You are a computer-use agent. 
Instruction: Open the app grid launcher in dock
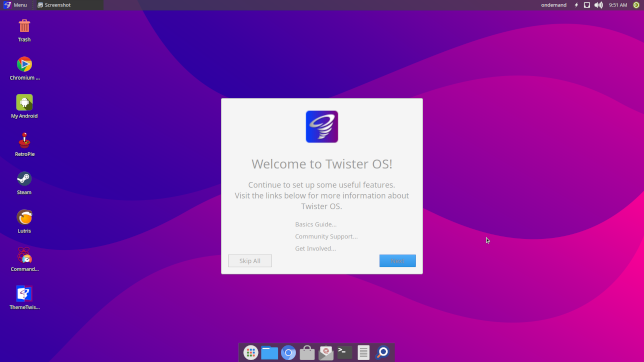coord(251,353)
